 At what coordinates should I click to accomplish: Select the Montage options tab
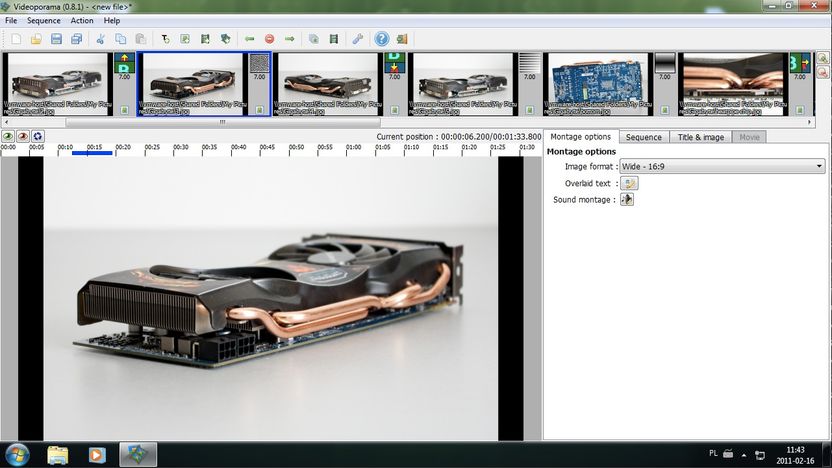point(580,136)
